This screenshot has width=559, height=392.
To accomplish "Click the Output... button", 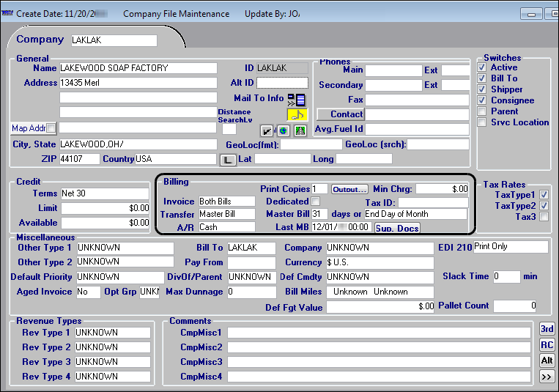I will (349, 189).
